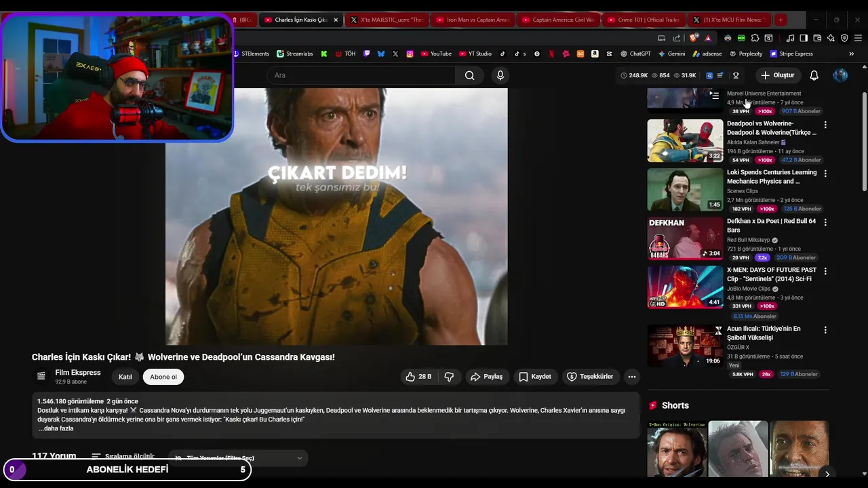Open the Netflix bookmark icon
The width and height of the screenshot is (868, 488).
click(551, 54)
